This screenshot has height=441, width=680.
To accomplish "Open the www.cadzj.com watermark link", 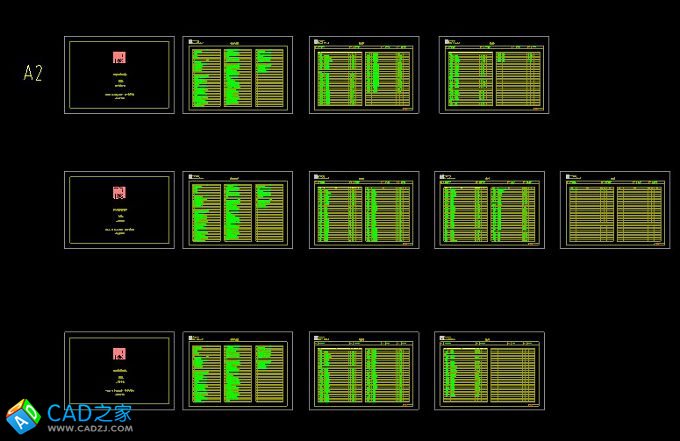I will [x=90, y=429].
